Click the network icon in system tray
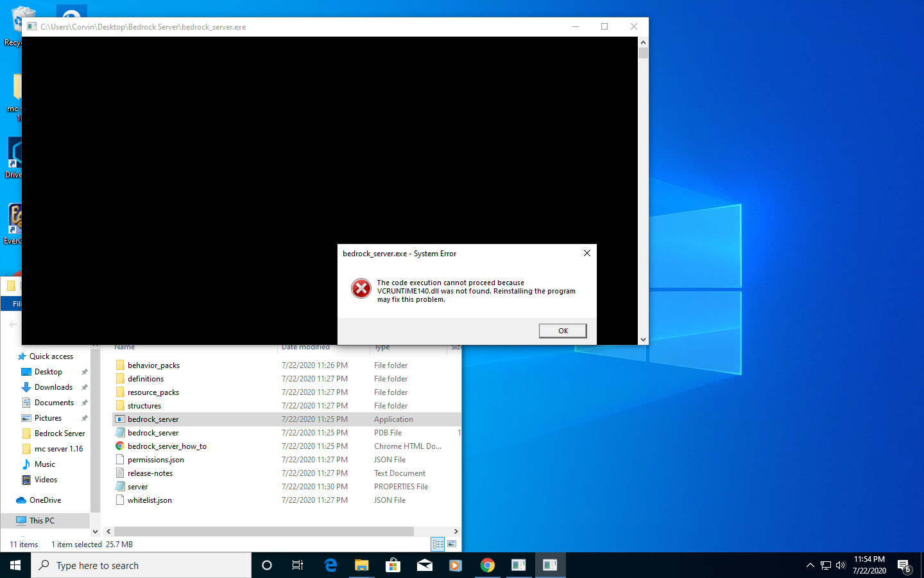The image size is (924, 578). tap(826, 565)
